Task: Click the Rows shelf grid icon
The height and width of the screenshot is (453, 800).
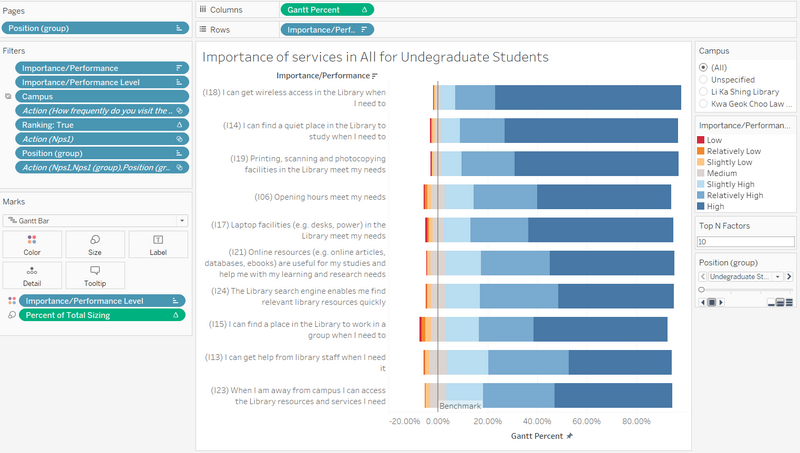Action: [203, 29]
